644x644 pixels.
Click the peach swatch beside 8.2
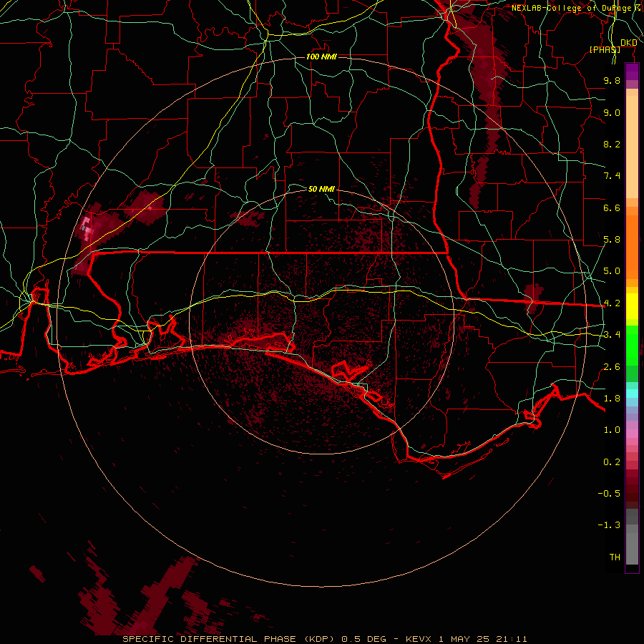coord(632,147)
